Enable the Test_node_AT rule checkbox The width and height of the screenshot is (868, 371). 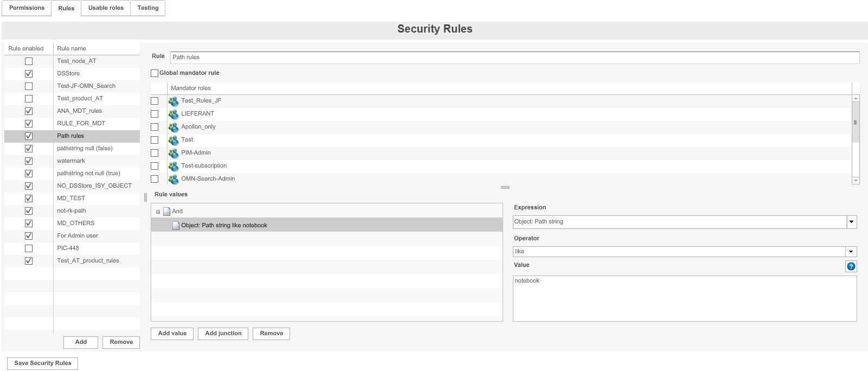(29, 61)
